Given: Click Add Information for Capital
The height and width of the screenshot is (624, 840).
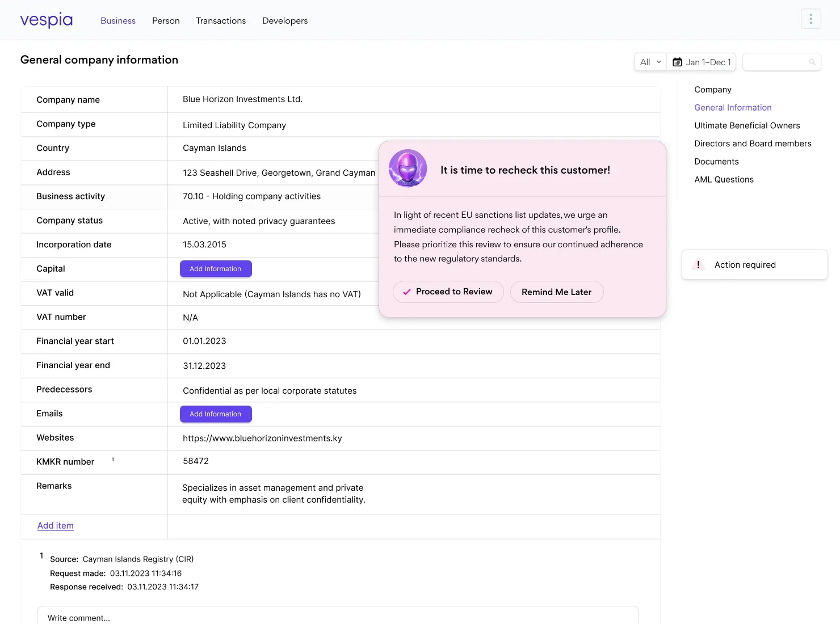Looking at the screenshot, I should (216, 268).
